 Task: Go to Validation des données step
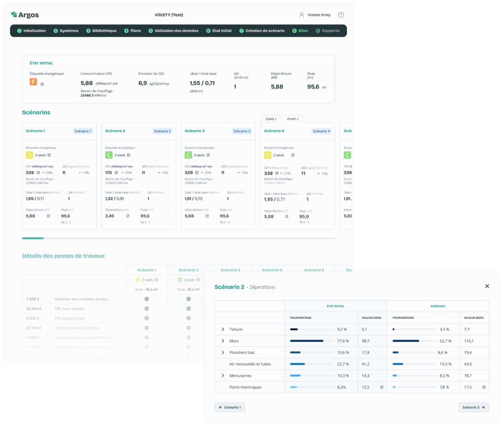(x=174, y=31)
